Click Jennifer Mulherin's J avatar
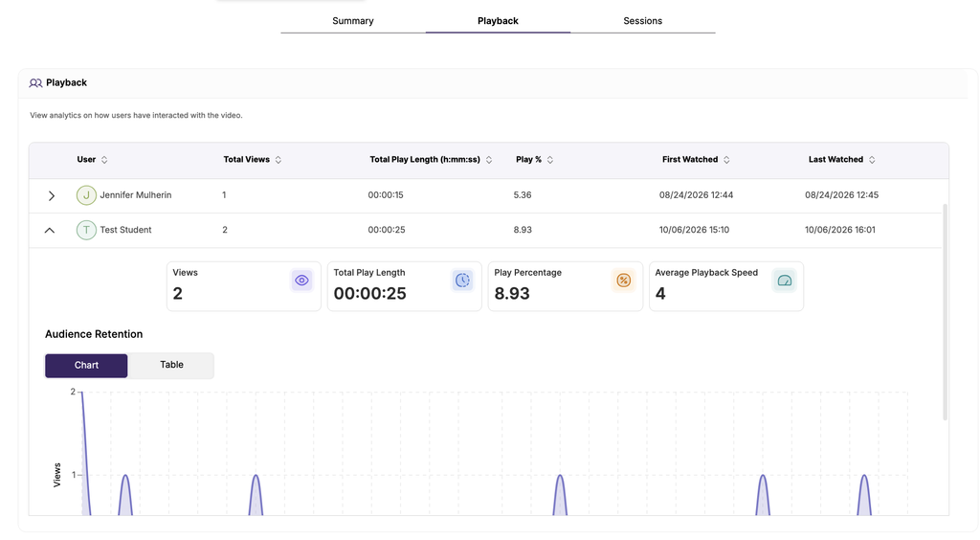 pos(86,195)
